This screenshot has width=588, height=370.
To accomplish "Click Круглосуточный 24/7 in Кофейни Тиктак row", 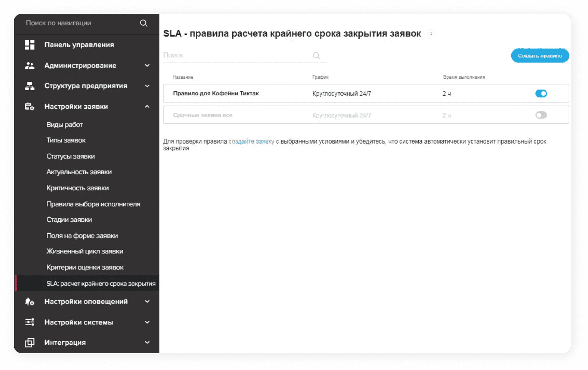I will [x=342, y=94].
